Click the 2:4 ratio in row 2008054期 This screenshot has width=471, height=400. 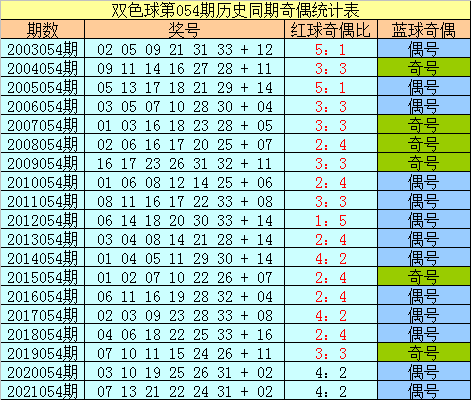click(x=331, y=144)
